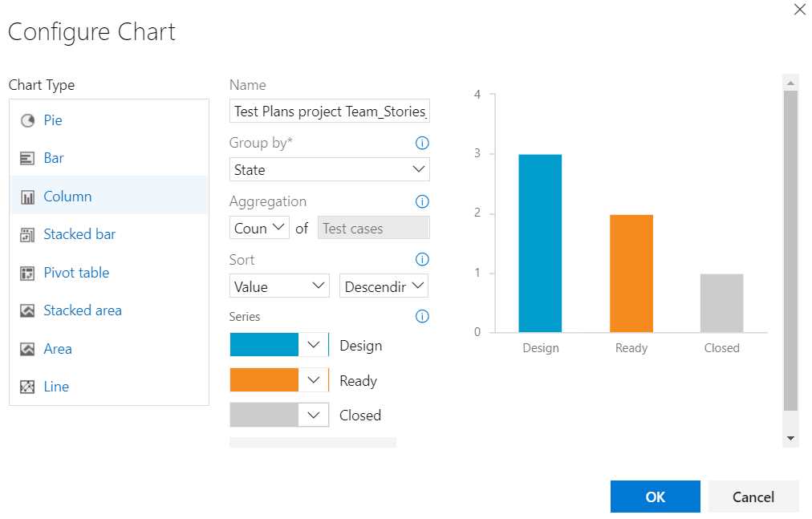Viewport: 812px width, 519px height.
Task: Click the Design series color swatch
Action: (265, 344)
